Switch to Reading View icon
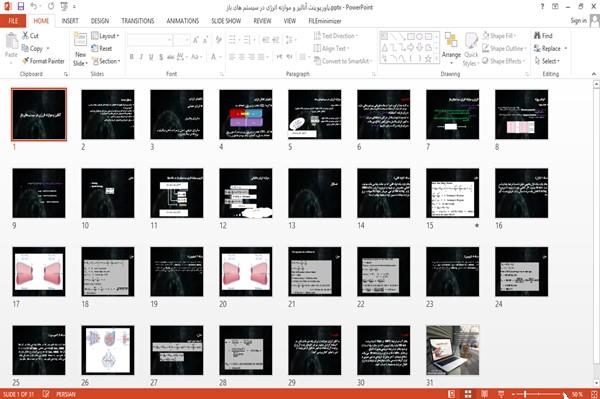600x399 pixels. [x=484, y=394]
